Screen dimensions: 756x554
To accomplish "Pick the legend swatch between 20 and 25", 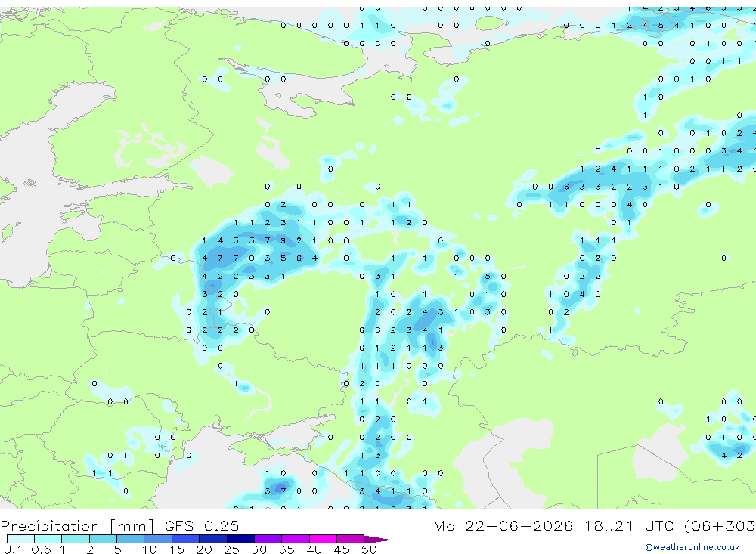I will (213, 539).
